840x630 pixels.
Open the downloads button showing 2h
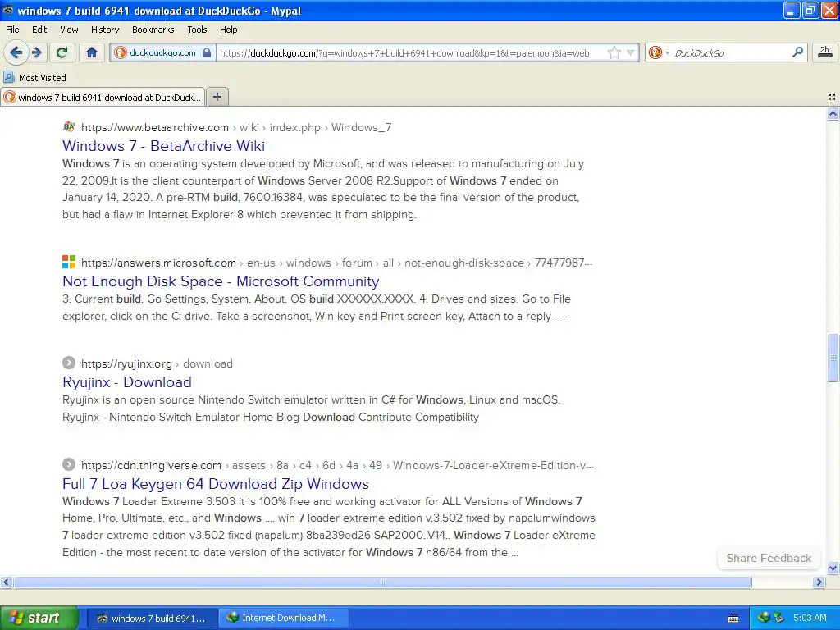coord(824,52)
